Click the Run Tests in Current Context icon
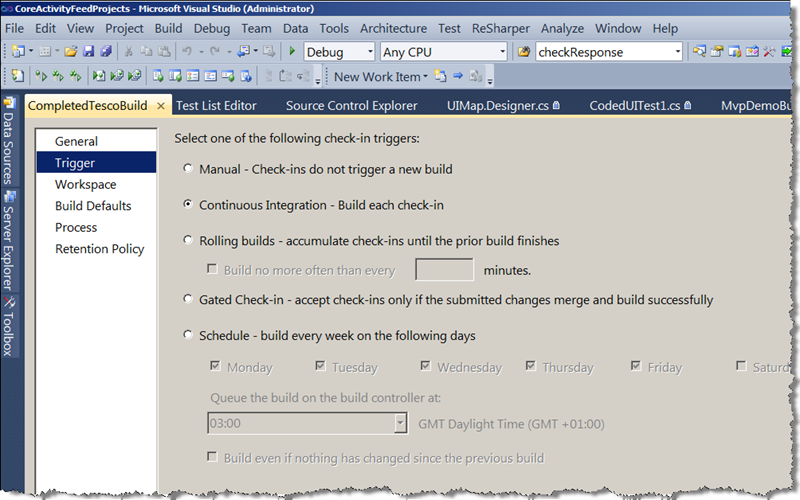This screenshot has height=500, width=800. pos(41,76)
